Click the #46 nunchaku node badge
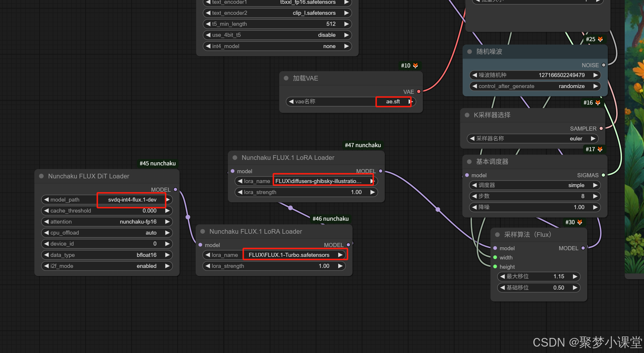 (x=330, y=219)
